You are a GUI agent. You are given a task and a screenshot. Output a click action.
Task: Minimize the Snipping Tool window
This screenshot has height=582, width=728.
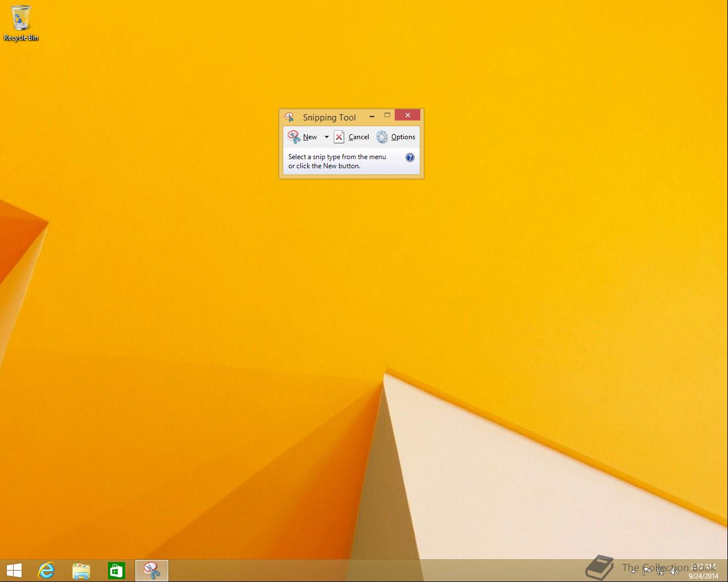372,116
